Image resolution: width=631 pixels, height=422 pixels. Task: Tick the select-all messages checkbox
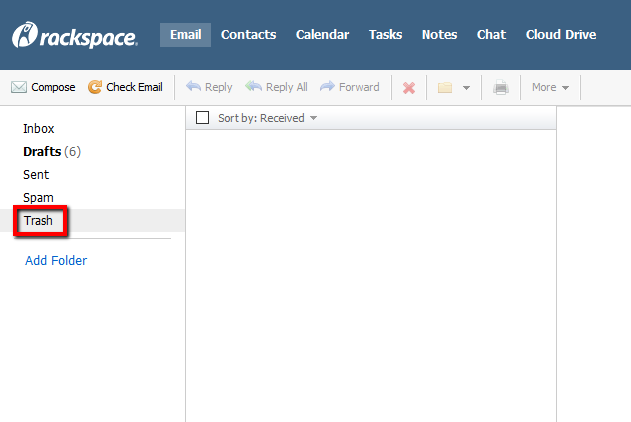point(202,118)
